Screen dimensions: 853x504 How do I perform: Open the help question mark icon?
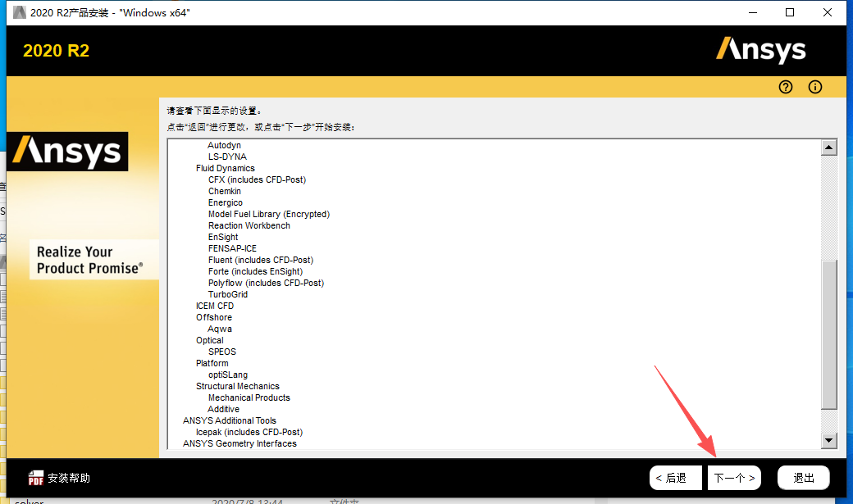[785, 87]
